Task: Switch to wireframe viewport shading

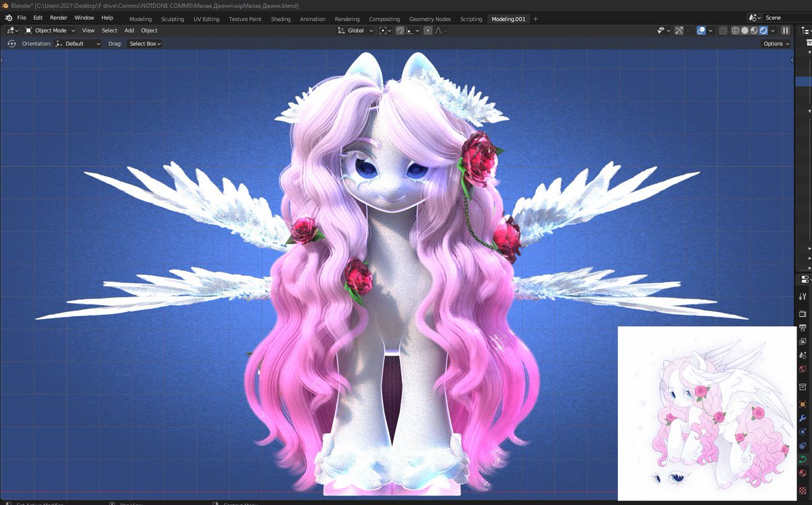Action: tap(735, 30)
